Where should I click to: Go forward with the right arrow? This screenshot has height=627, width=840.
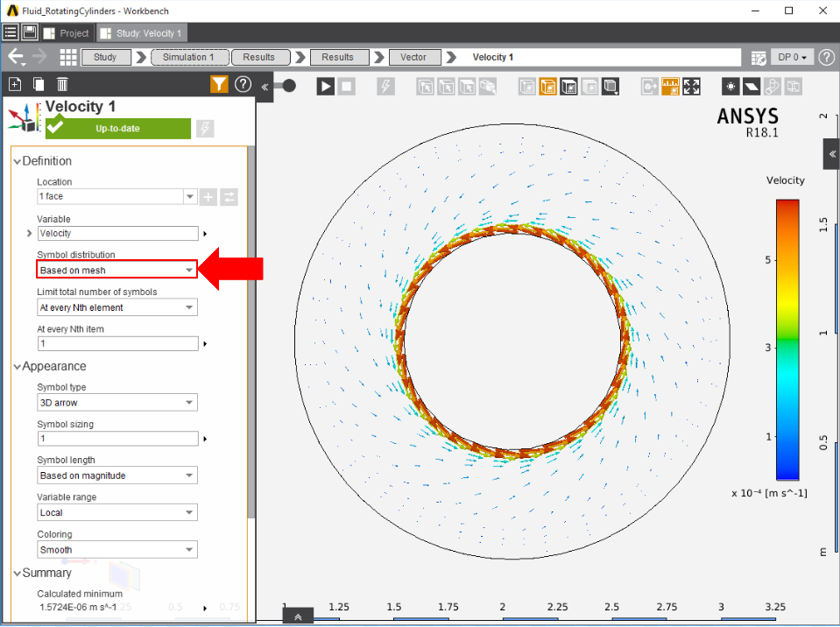click(x=39, y=57)
